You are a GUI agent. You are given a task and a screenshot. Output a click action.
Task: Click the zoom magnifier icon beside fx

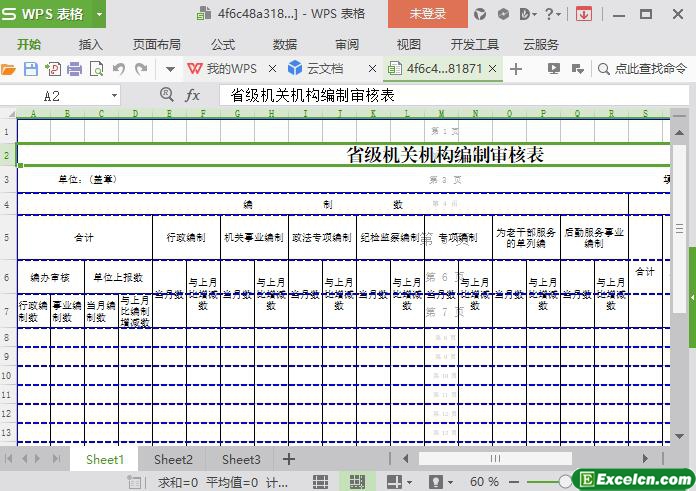pyautogui.click(x=168, y=95)
